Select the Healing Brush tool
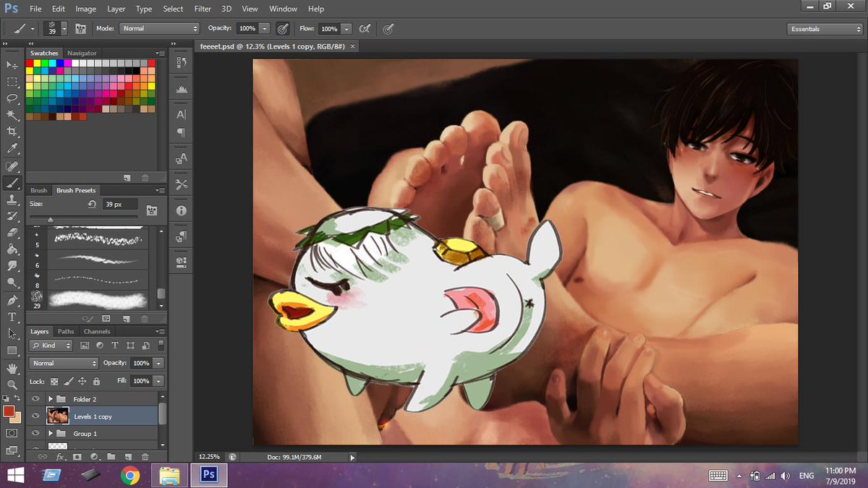Screen dimensions: 868x488 point(12,166)
